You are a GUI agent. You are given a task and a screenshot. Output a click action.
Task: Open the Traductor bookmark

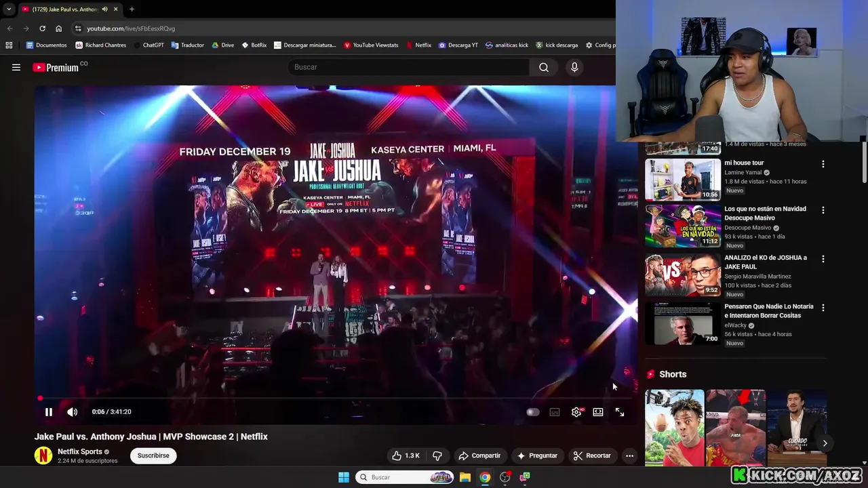(x=188, y=45)
